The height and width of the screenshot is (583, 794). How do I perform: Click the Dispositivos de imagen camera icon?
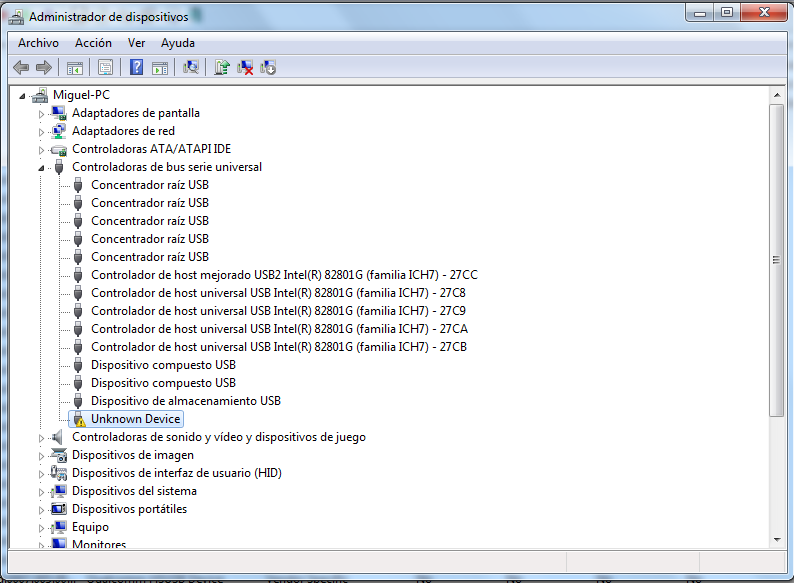pyautogui.click(x=59, y=455)
